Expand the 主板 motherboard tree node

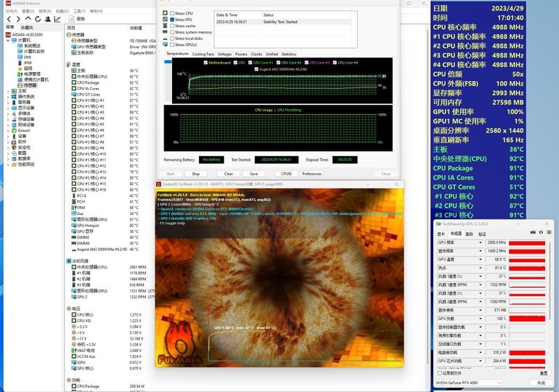click(x=8, y=91)
